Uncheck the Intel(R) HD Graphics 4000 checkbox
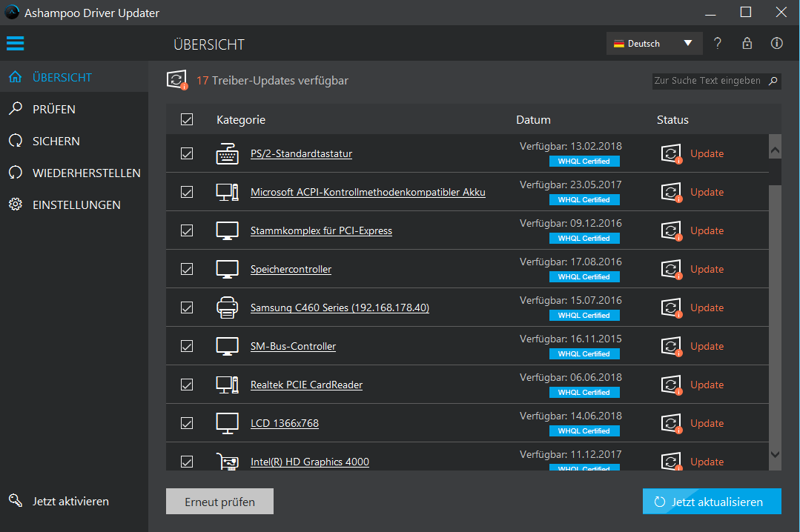 pyautogui.click(x=187, y=462)
